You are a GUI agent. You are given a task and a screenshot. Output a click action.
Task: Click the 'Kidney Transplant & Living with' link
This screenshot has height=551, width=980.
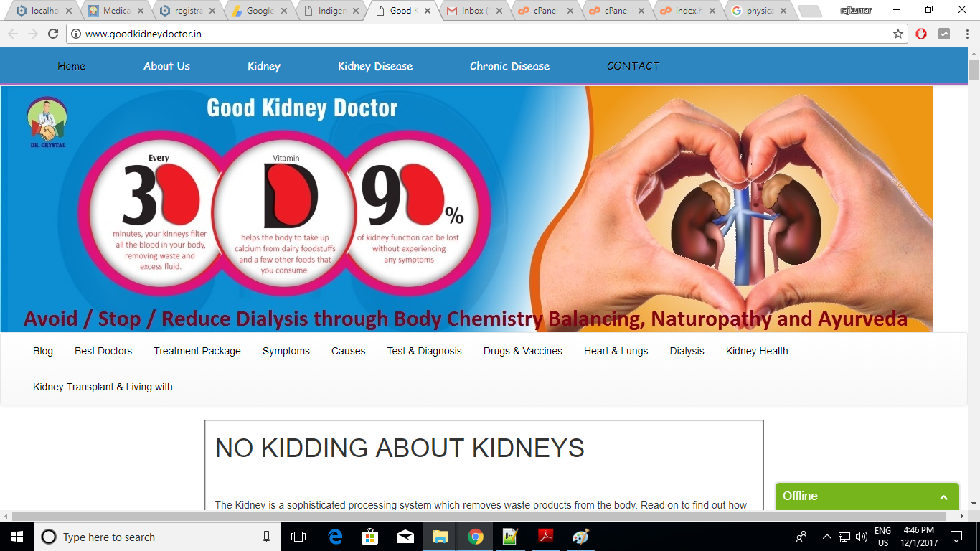[102, 386]
